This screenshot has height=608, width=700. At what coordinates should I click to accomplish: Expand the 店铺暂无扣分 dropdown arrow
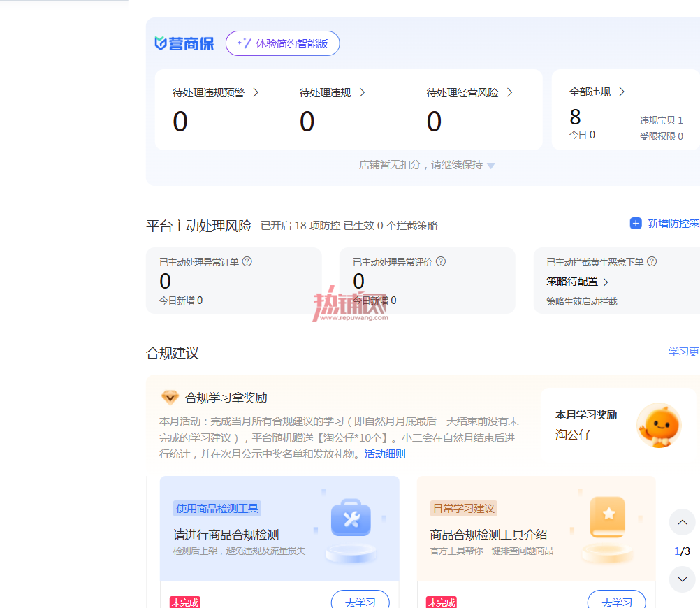pyautogui.click(x=491, y=166)
